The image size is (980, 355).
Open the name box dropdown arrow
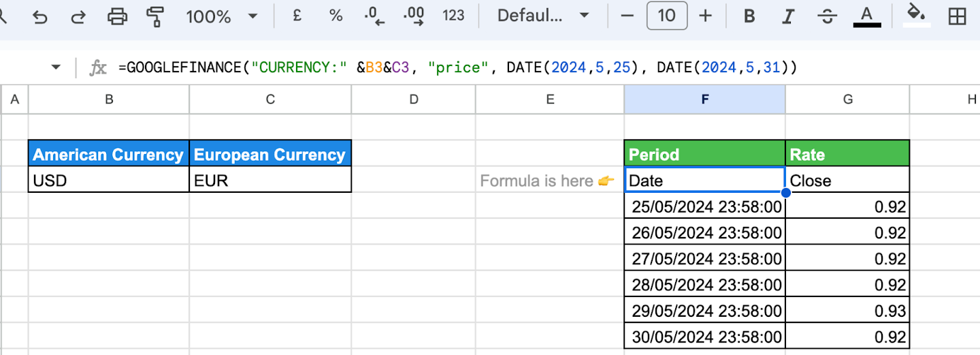pyautogui.click(x=56, y=67)
